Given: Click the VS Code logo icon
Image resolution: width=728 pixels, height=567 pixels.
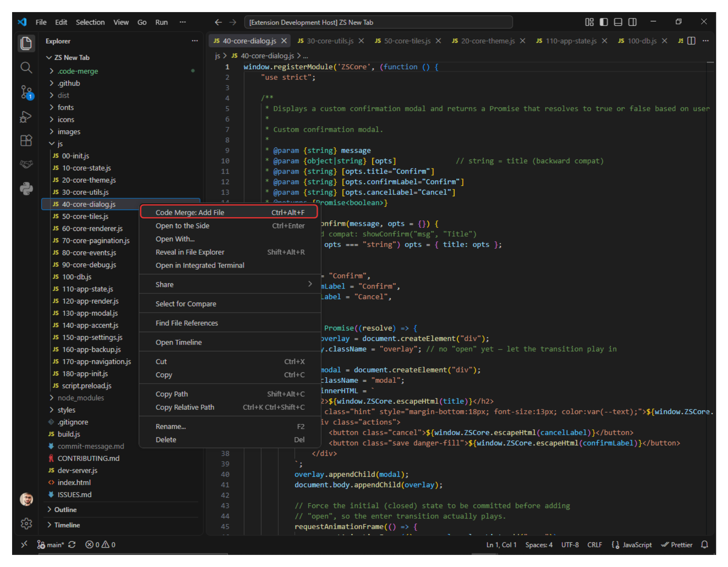Looking at the screenshot, I should (x=22, y=22).
